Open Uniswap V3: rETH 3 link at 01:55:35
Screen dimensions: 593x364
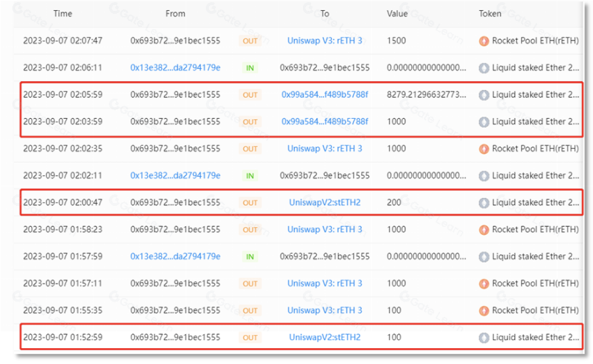(x=325, y=310)
